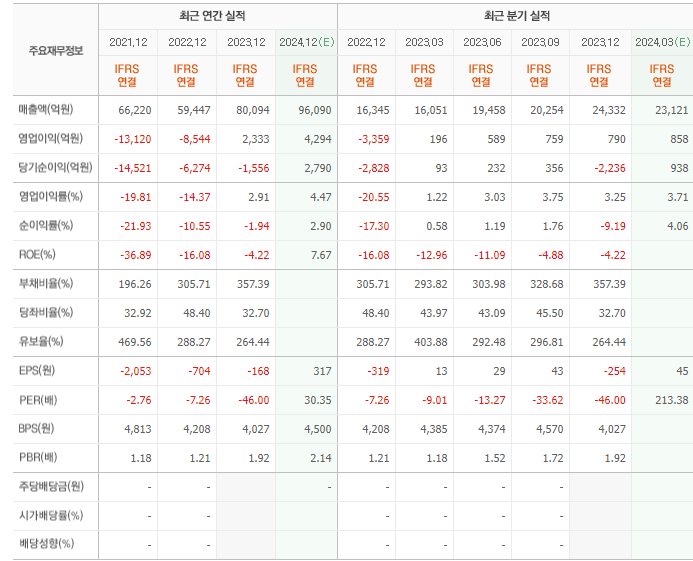This screenshot has width=693, height=561.
Task: Click the ROE(%) row label
Action: pos(37,255)
